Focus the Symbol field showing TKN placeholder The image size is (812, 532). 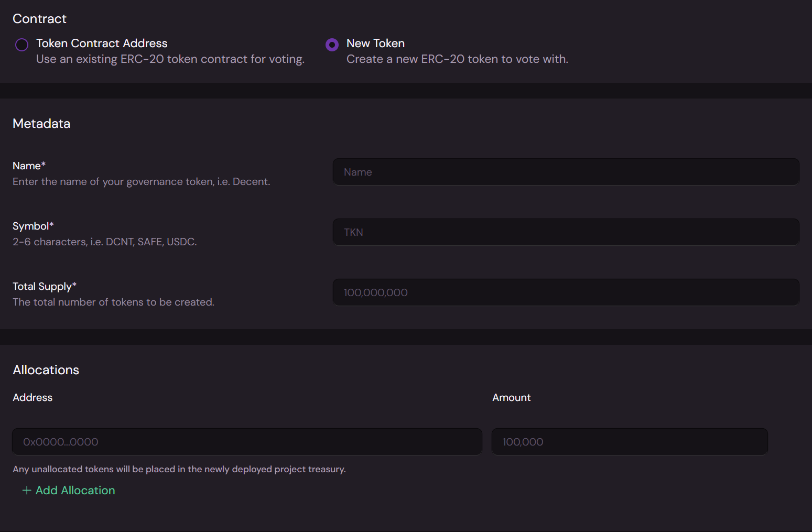[566, 232]
